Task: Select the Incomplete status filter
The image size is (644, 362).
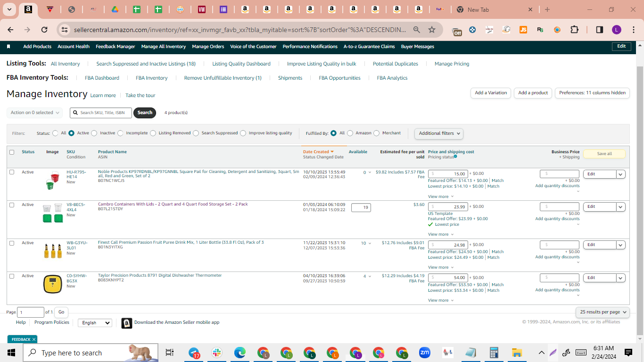Action: [120, 133]
